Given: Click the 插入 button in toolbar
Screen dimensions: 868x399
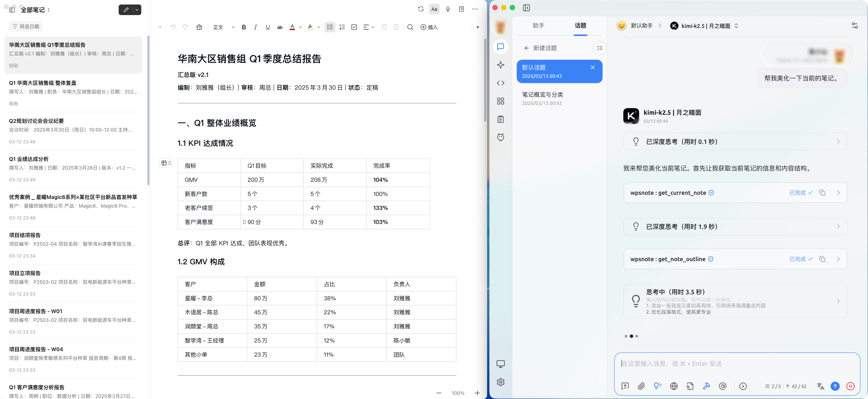Looking at the screenshot, I should point(429,27).
